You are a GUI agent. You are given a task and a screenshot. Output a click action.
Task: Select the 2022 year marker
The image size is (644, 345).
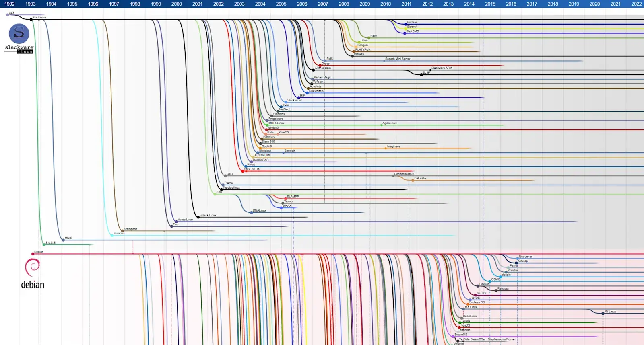pos(636,4)
